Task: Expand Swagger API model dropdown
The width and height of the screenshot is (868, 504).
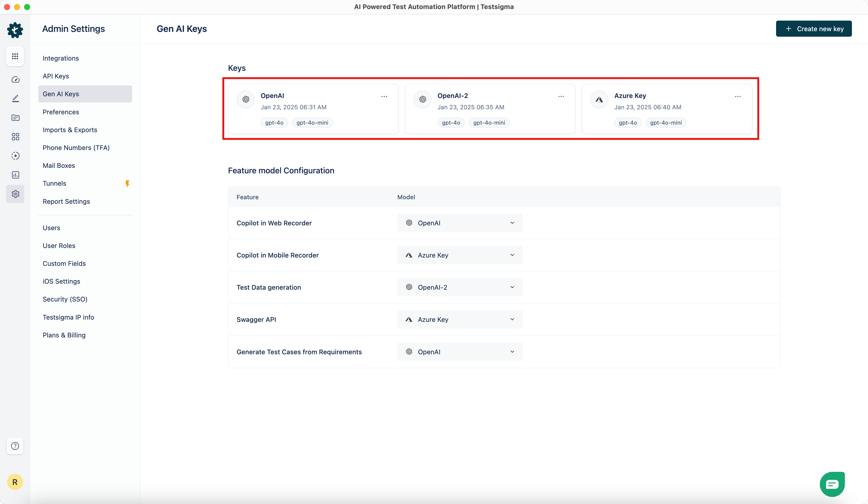Action: coord(459,319)
